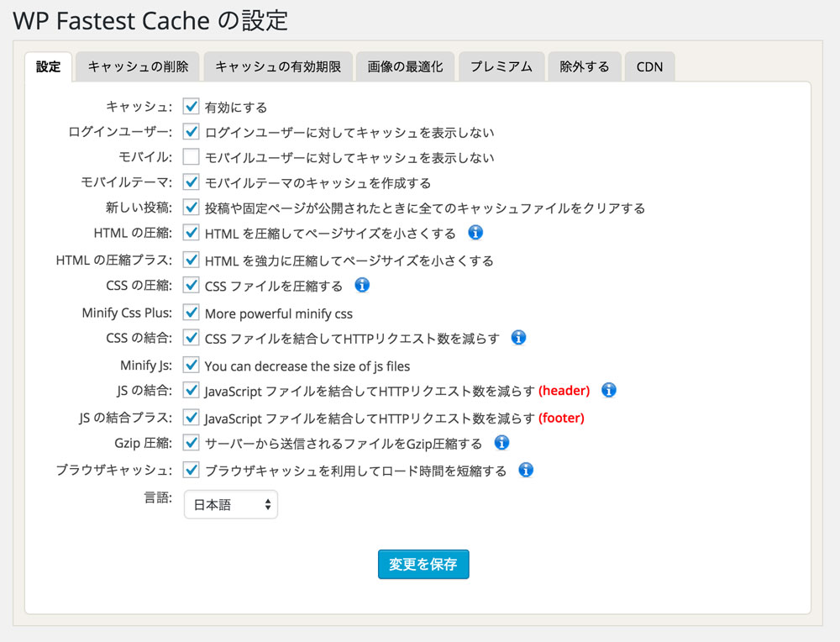The height and width of the screenshot is (642, 840).
Task: Select the 画像の最適化 tab
Action: [x=407, y=66]
